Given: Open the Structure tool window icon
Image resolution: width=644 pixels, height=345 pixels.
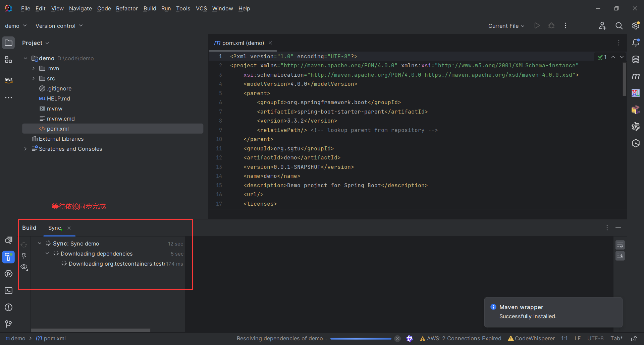Looking at the screenshot, I should [x=9, y=60].
